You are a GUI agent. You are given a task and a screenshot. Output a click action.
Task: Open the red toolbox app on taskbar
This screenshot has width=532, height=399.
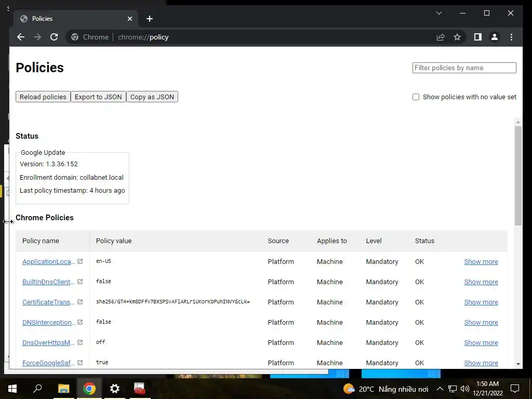tap(139, 389)
